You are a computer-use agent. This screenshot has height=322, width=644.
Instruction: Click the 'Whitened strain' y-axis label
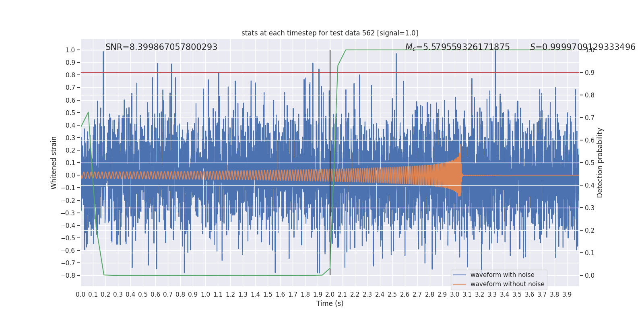[x=54, y=163]
